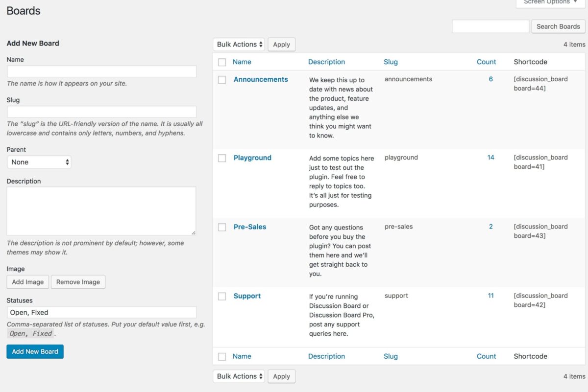588x392 pixels.
Task: Click the Statuses field showing Open, Fixed
Action: [101, 312]
